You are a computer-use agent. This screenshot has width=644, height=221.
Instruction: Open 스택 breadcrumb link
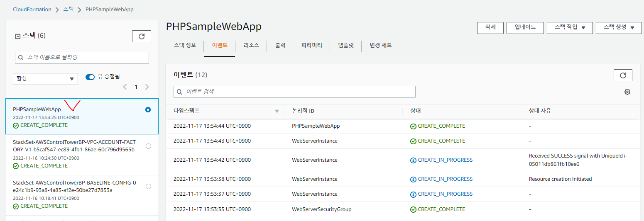coord(69,9)
